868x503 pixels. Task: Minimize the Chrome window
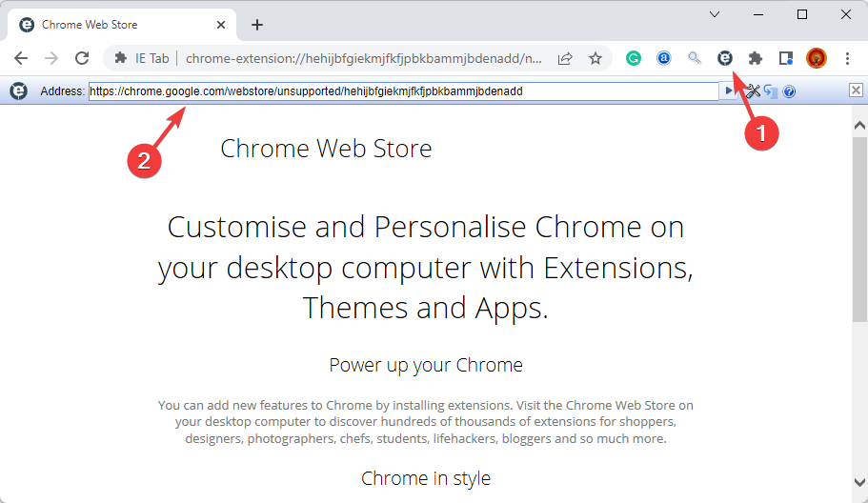pyautogui.click(x=758, y=15)
